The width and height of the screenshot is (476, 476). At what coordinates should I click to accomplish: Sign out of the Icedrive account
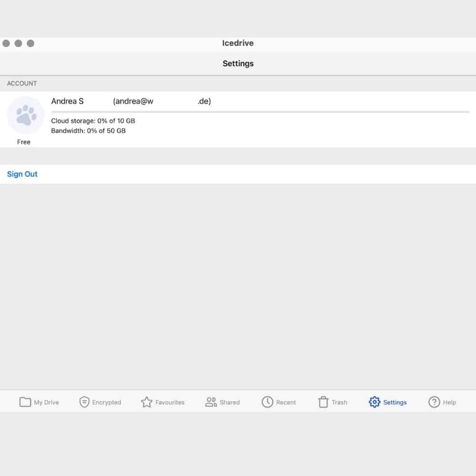22,174
